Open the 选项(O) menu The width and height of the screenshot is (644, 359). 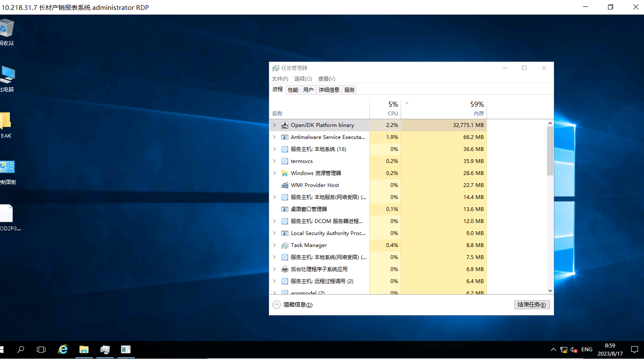[x=303, y=79]
